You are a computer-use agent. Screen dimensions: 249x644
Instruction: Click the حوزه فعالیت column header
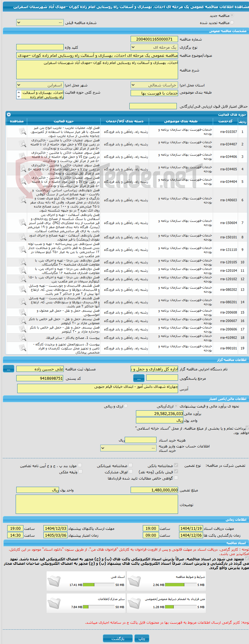(64, 121)
